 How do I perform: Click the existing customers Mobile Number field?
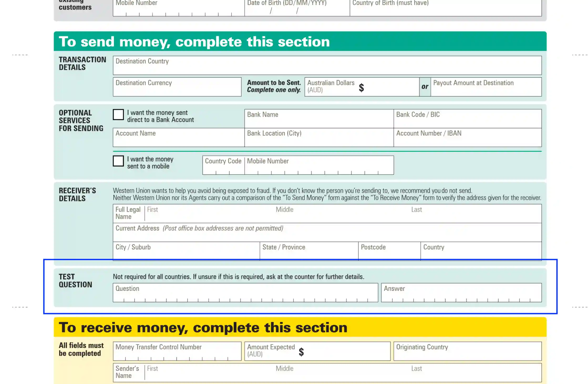point(179,8)
